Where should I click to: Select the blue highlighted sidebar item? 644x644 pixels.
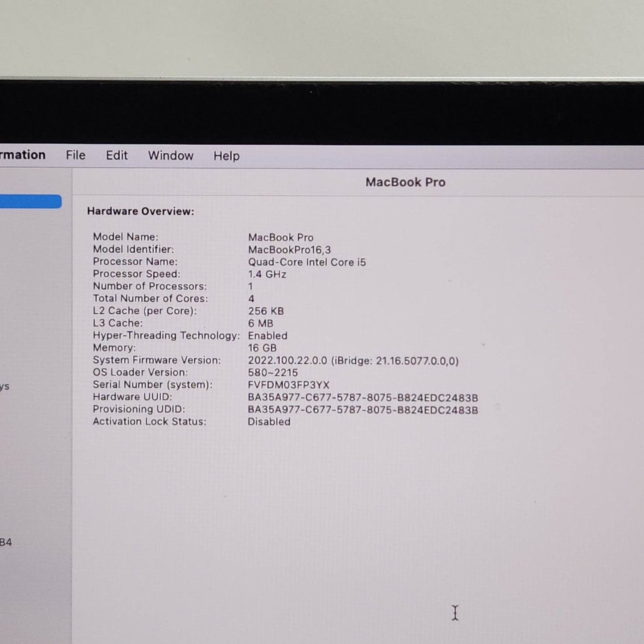point(30,201)
